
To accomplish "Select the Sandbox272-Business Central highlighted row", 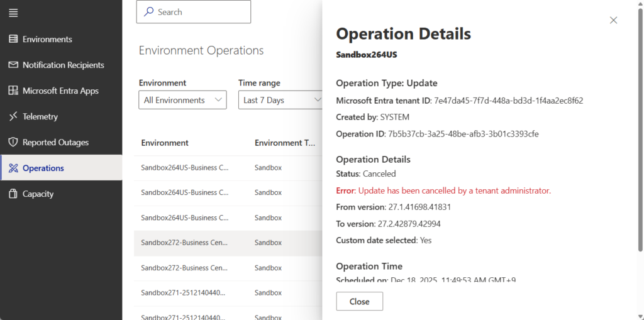I will coord(184,243).
